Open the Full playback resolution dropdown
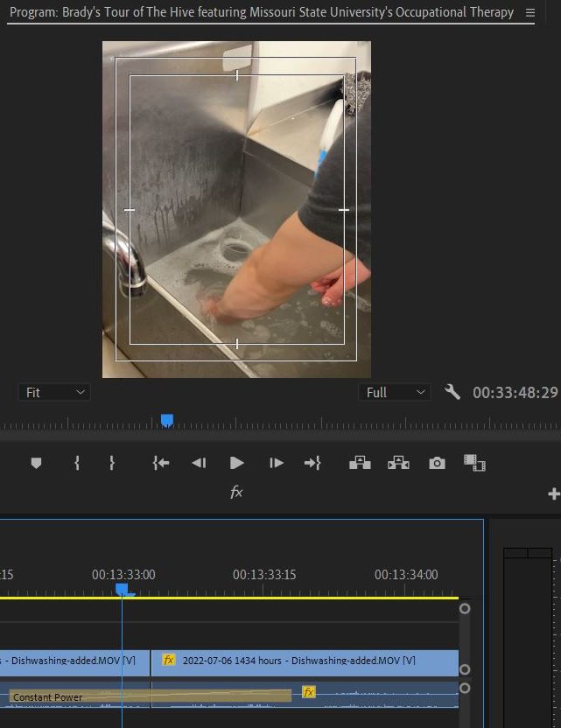The height and width of the screenshot is (728, 561). point(395,393)
